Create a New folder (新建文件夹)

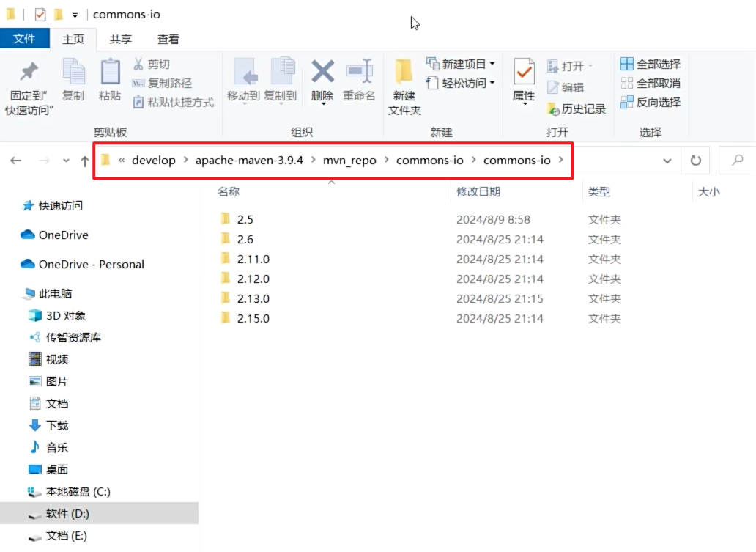pyautogui.click(x=404, y=88)
